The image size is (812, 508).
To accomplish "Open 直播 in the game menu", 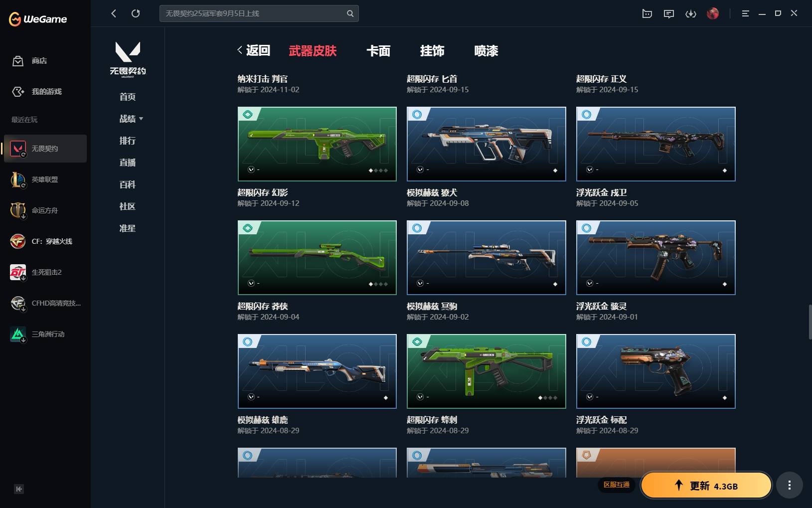I will [x=128, y=163].
